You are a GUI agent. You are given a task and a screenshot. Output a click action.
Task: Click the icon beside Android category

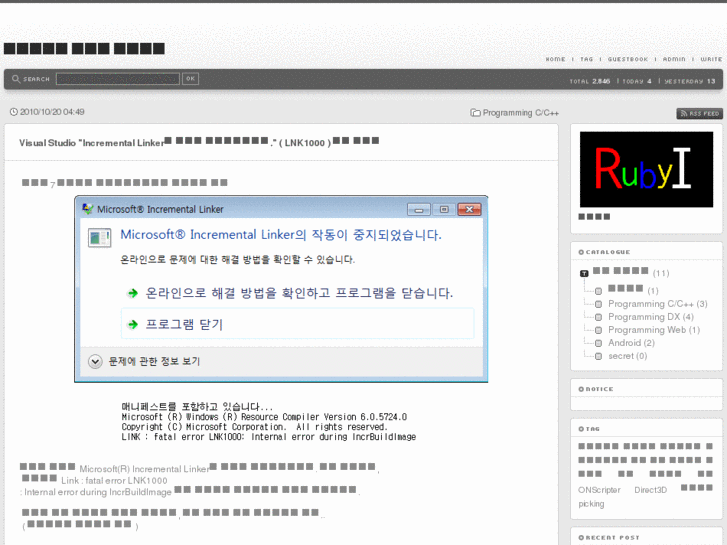599,343
